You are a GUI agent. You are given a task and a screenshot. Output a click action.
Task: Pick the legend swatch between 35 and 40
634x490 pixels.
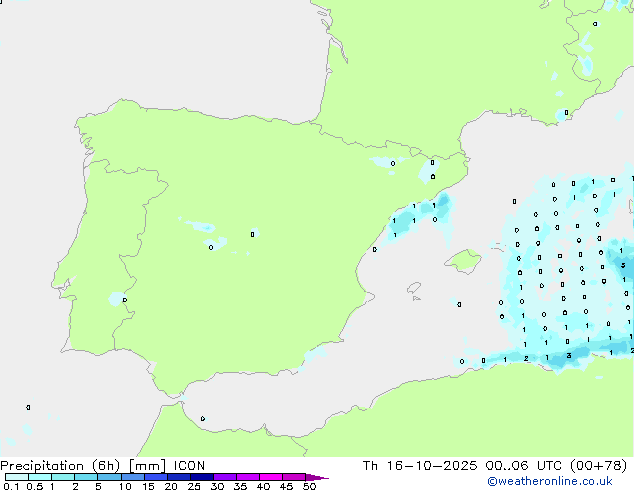(248, 477)
